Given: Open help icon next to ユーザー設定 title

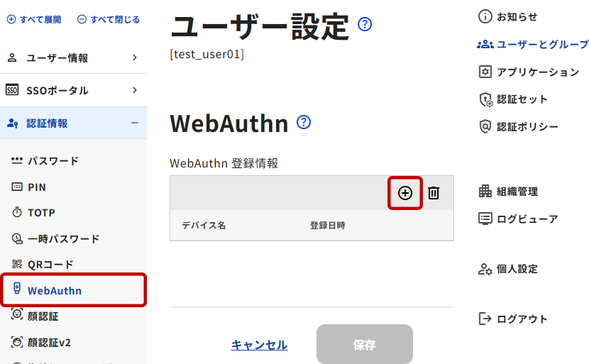Looking at the screenshot, I should point(365,25).
